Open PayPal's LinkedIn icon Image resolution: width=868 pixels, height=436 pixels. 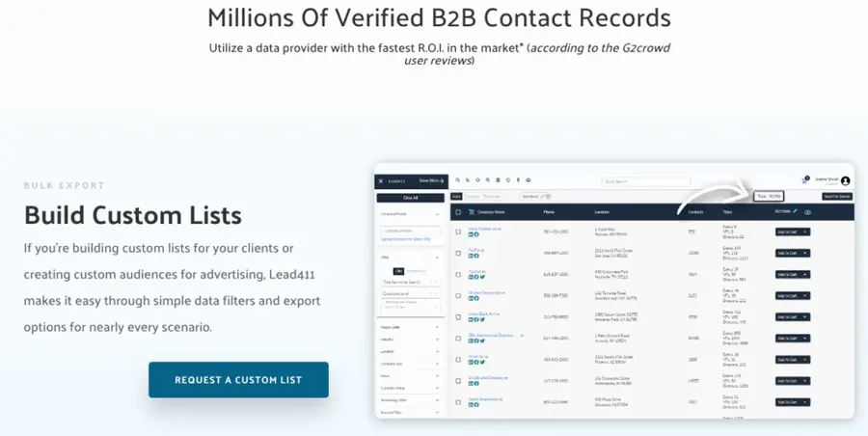[x=471, y=256]
